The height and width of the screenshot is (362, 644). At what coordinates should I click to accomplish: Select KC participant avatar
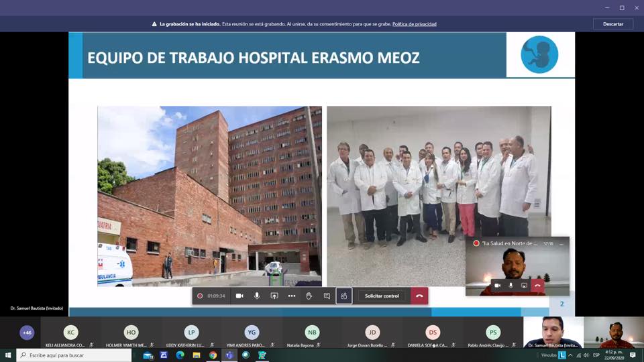[x=70, y=333]
